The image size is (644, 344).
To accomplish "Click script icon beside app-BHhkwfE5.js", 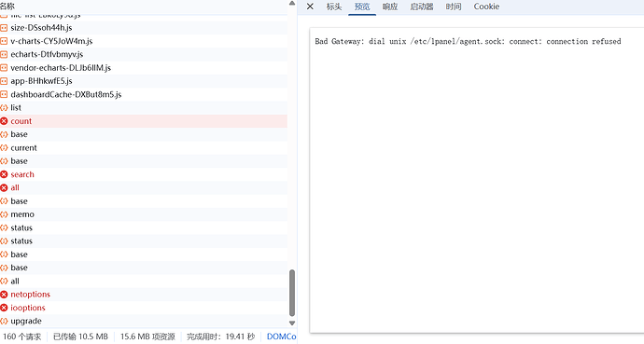I will tap(4, 81).
